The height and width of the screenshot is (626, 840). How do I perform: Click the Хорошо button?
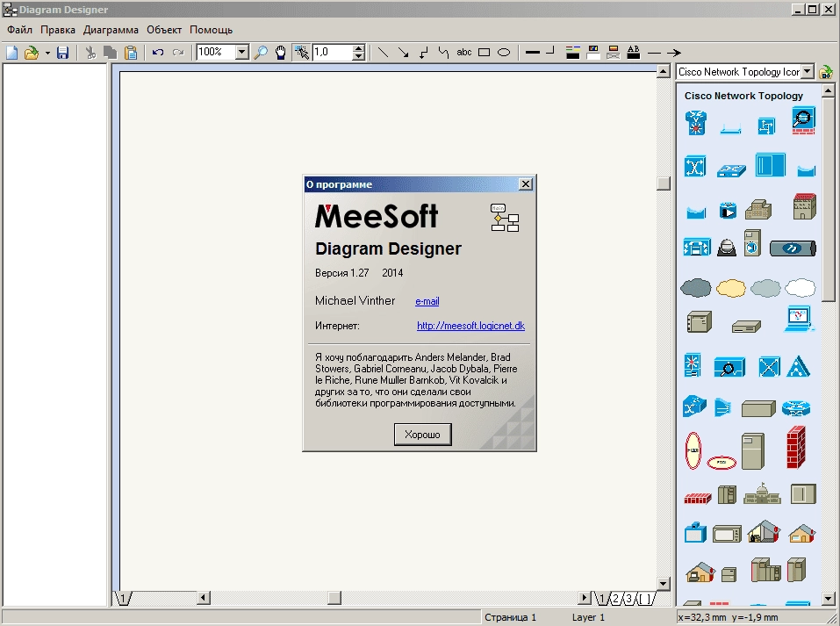[x=423, y=435]
